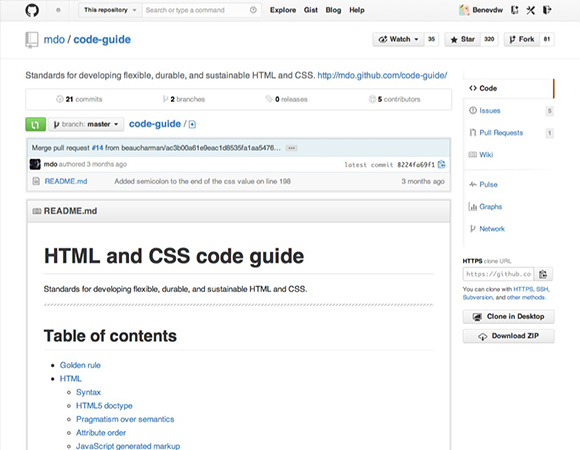Switch clone URL to Subversion

(478, 297)
